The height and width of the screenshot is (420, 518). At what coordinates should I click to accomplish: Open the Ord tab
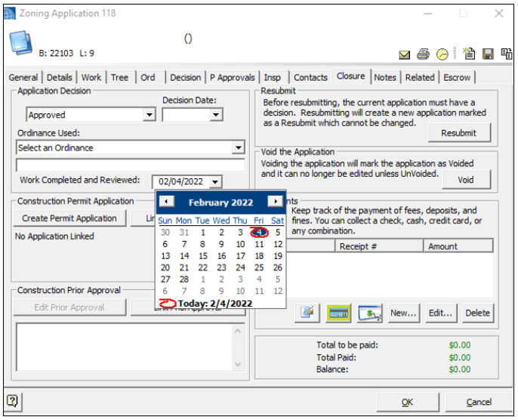(148, 78)
